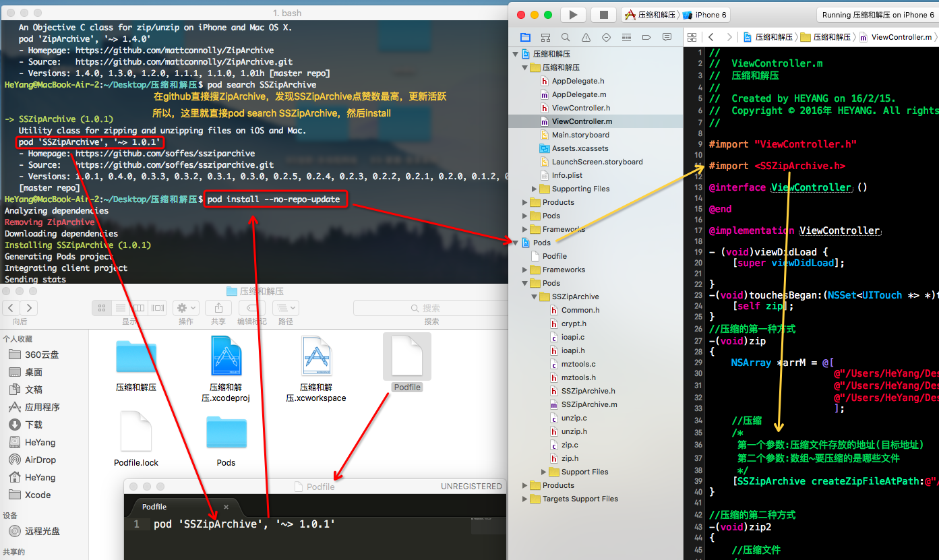939x560 pixels.
Task: Open the Test navigator diamond icon
Action: (606, 37)
